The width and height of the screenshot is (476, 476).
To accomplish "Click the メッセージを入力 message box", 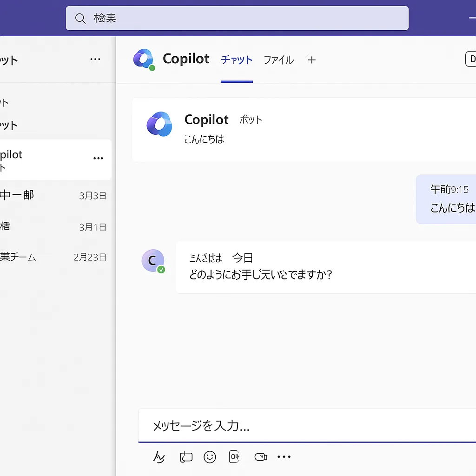I will [307, 426].
